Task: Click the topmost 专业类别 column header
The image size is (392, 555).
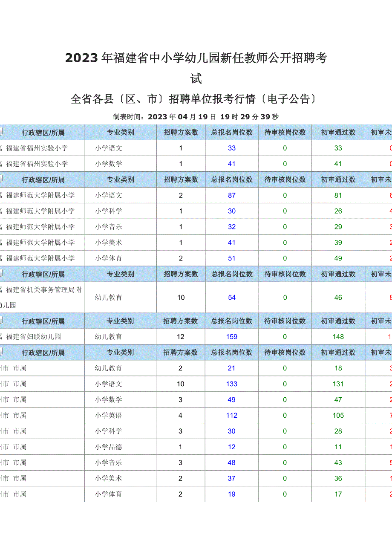Action: coord(121,133)
